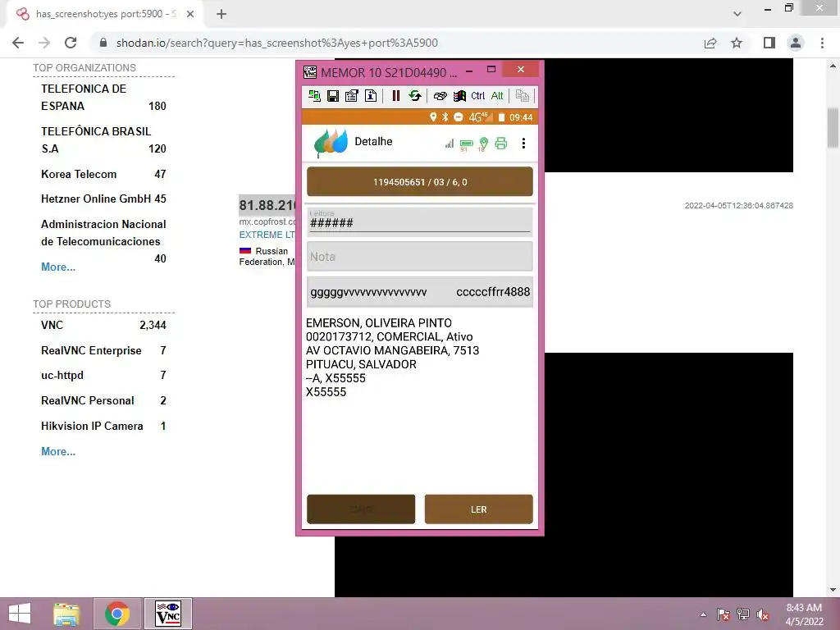Viewport: 840px width, 630px height.
Task: Click the Chrome address bar URL
Action: tap(277, 43)
